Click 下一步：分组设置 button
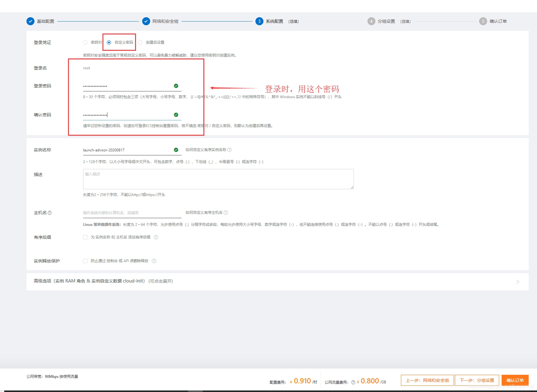This screenshot has height=392, width=537. click(x=477, y=380)
